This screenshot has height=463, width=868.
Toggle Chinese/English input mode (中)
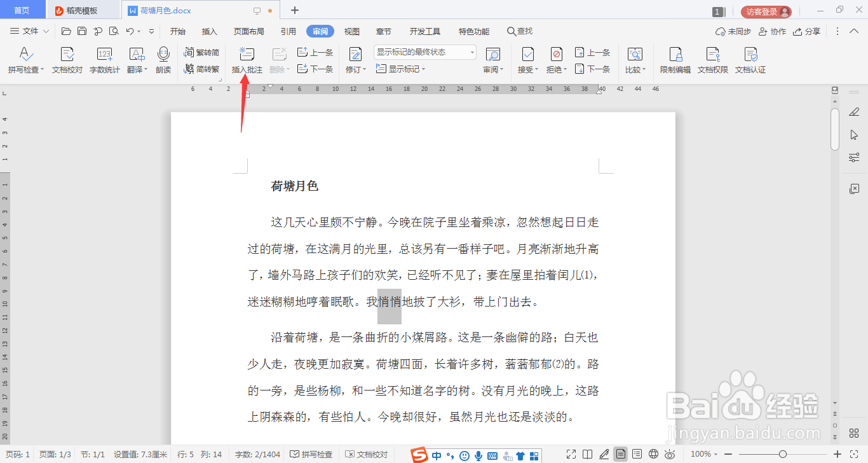coord(437,455)
